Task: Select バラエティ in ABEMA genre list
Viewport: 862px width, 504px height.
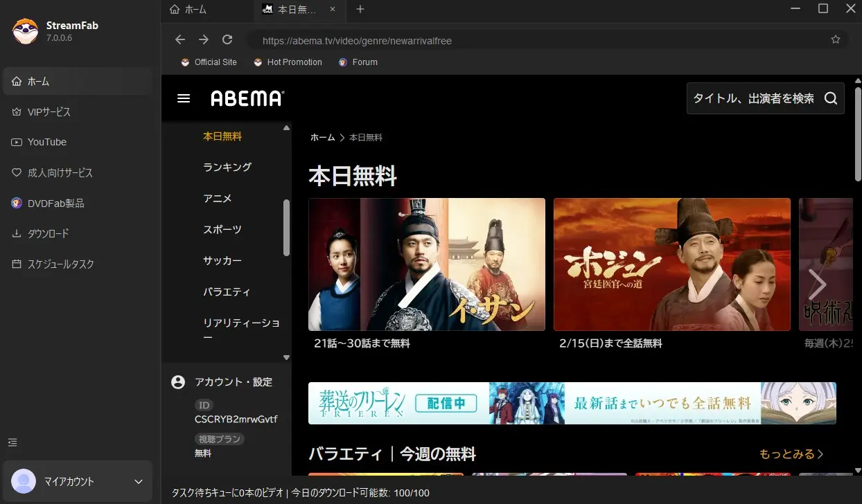Action: coord(227,291)
